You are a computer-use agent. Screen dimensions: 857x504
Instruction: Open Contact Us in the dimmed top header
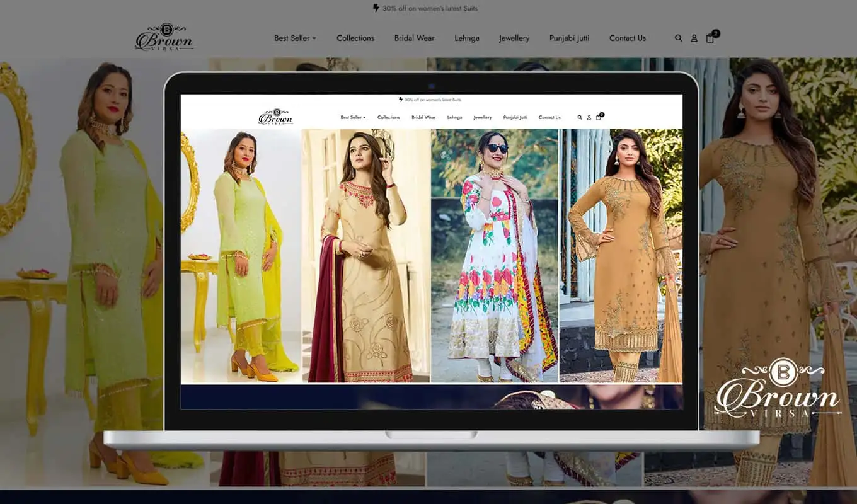[x=628, y=38]
